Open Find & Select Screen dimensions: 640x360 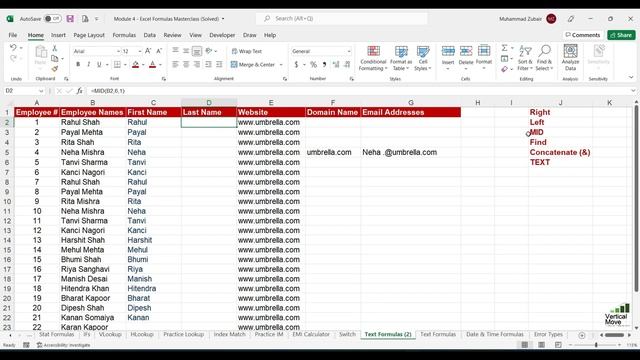point(544,58)
